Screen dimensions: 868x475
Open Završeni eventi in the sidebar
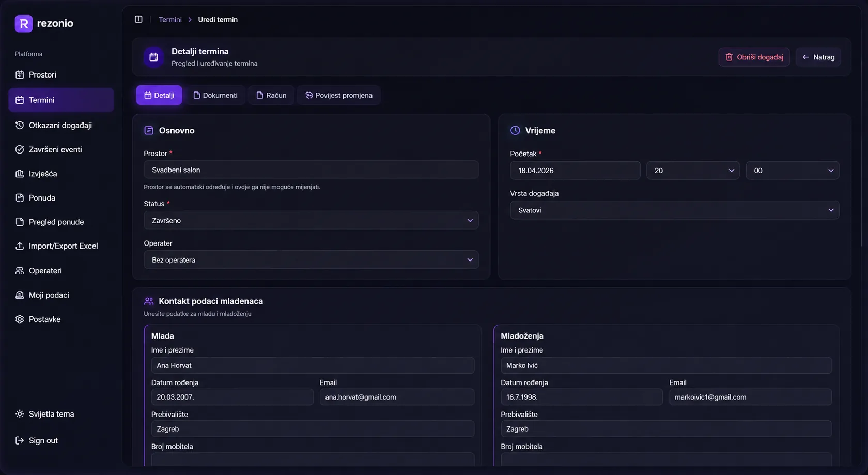point(61,149)
